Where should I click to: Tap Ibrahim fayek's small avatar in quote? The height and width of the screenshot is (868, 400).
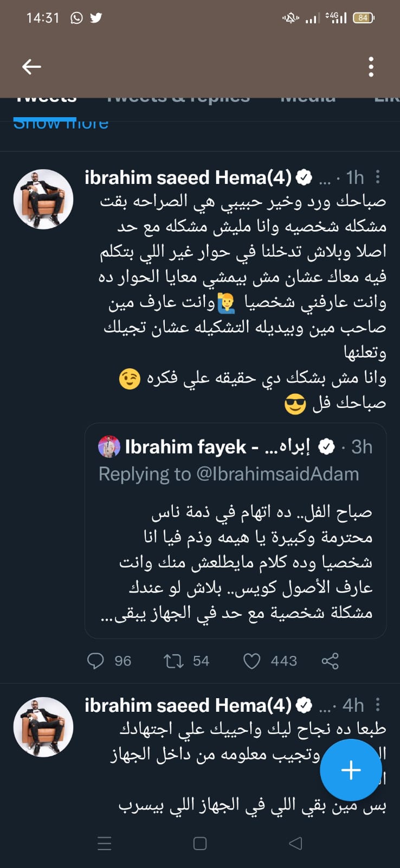click(x=109, y=446)
